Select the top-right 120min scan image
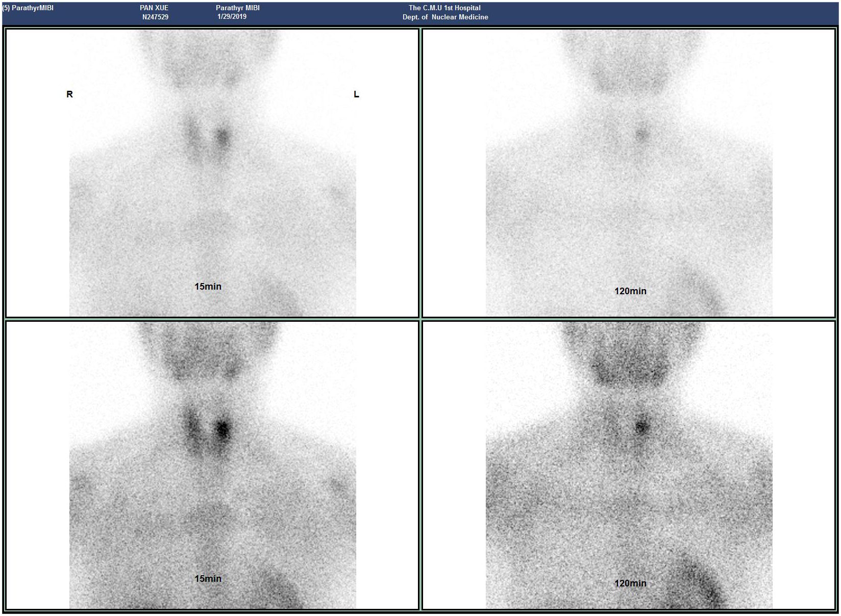 (629, 173)
